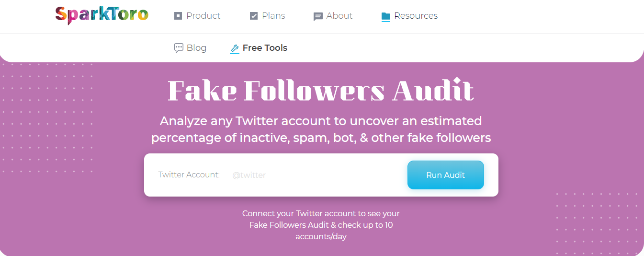Open the Plans menu label
Viewport: 644px width, 256px height.
pyautogui.click(x=273, y=16)
